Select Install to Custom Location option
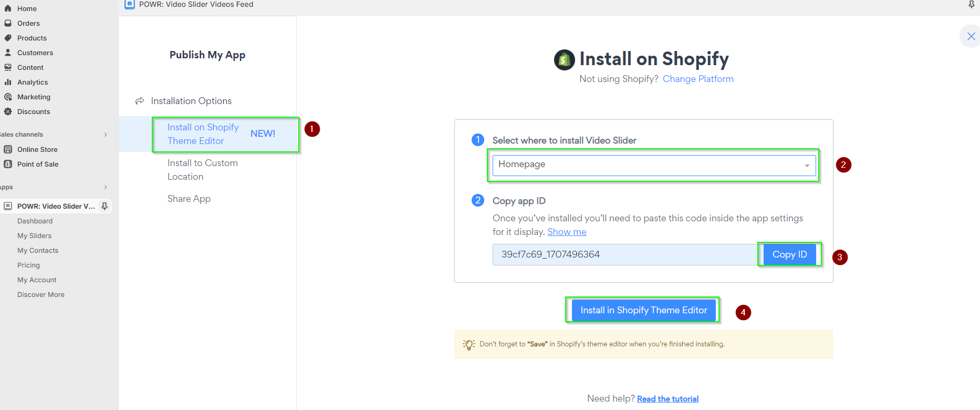 click(203, 170)
